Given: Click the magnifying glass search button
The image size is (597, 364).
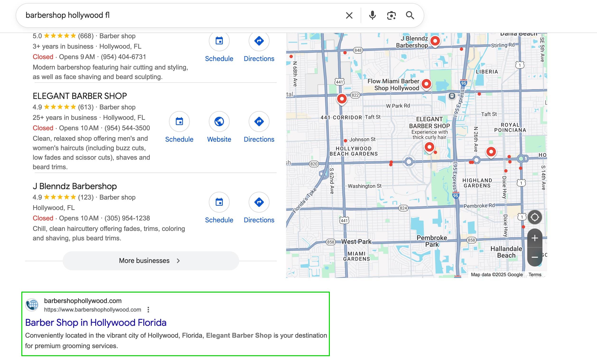Looking at the screenshot, I should click(x=410, y=15).
